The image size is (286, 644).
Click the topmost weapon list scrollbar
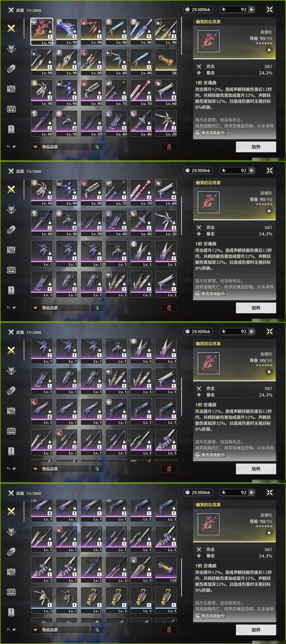click(181, 36)
